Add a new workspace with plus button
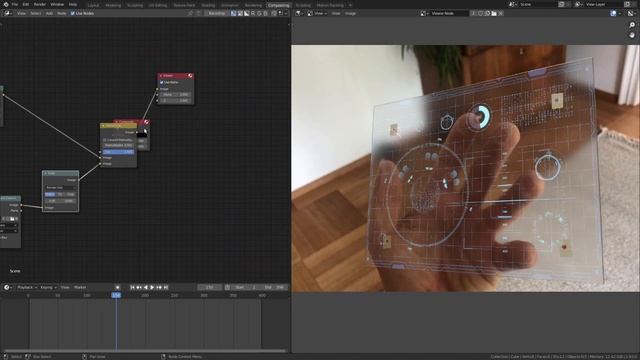Image resolution: width=640 pixels, height=360 pixels. click(350, 5)
